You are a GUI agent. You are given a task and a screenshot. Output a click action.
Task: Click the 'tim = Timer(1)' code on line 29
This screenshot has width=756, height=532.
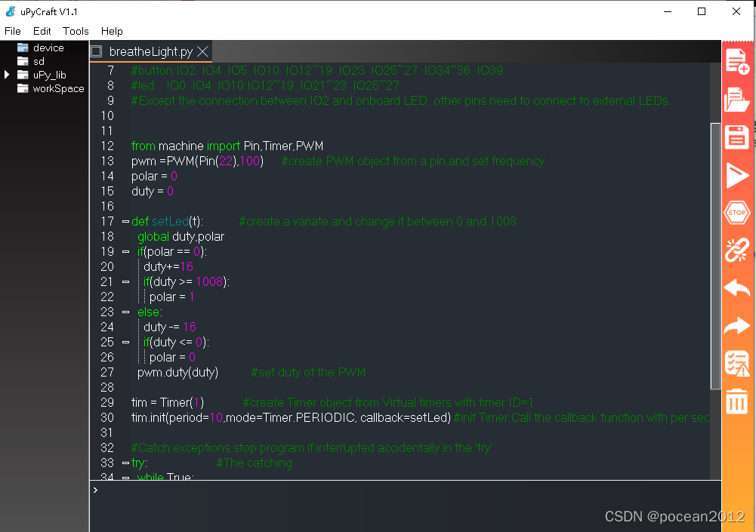168,403
